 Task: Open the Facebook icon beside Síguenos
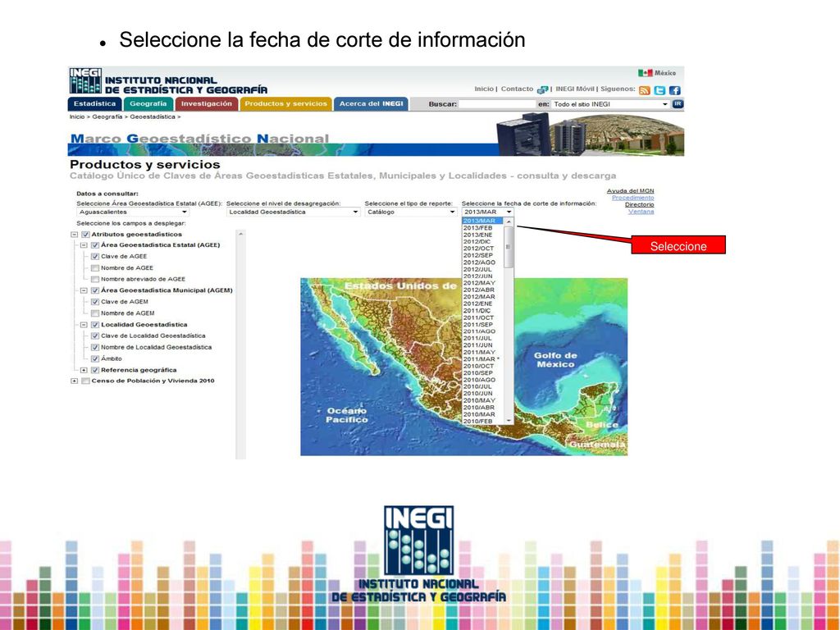tap(674, 90)
